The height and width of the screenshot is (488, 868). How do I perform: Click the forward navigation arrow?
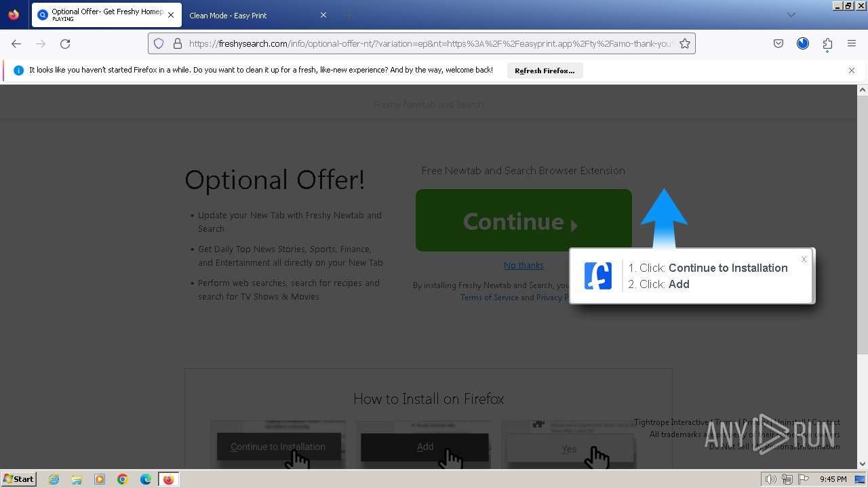(41, 43)
